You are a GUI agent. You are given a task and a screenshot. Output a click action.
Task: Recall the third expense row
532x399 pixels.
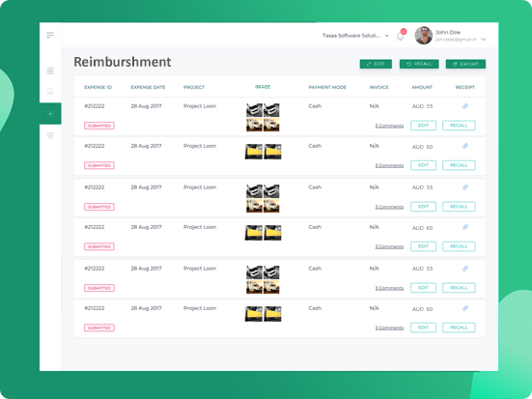pos(459,207)
